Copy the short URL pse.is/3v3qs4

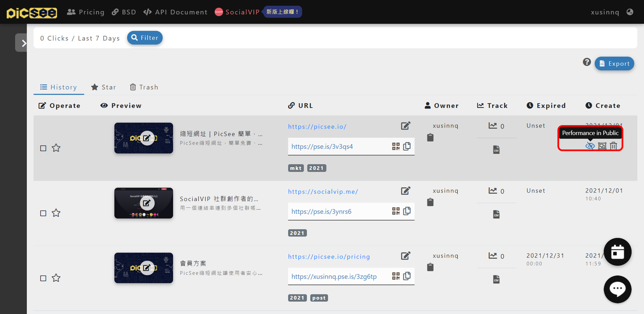pos(407,146)
